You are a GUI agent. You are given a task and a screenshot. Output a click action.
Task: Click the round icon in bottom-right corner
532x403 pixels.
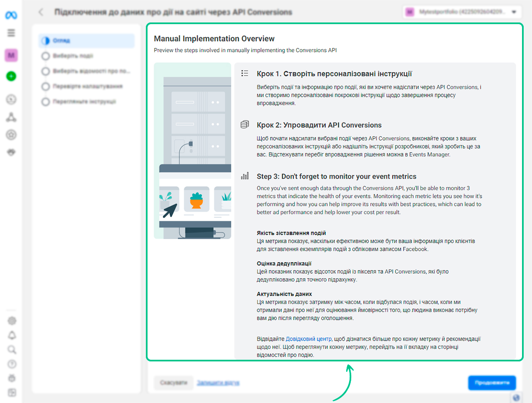pos(516,398)
